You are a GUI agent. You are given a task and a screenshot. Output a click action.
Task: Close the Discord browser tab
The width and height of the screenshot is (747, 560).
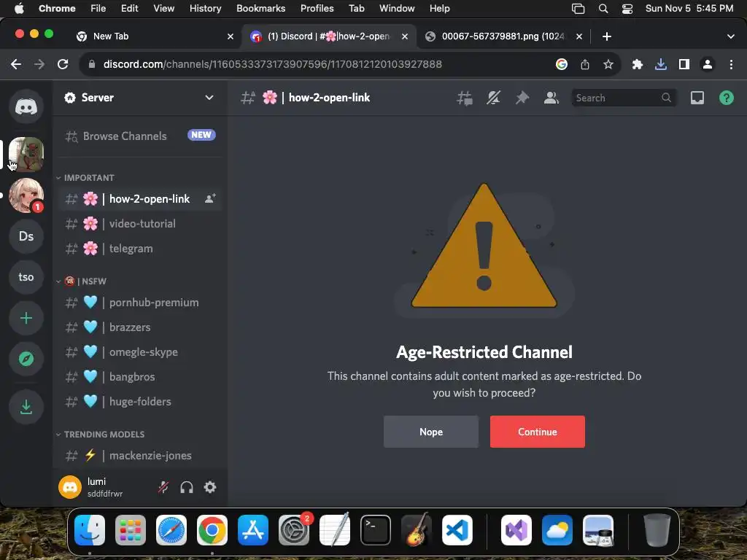pos(404,36)
